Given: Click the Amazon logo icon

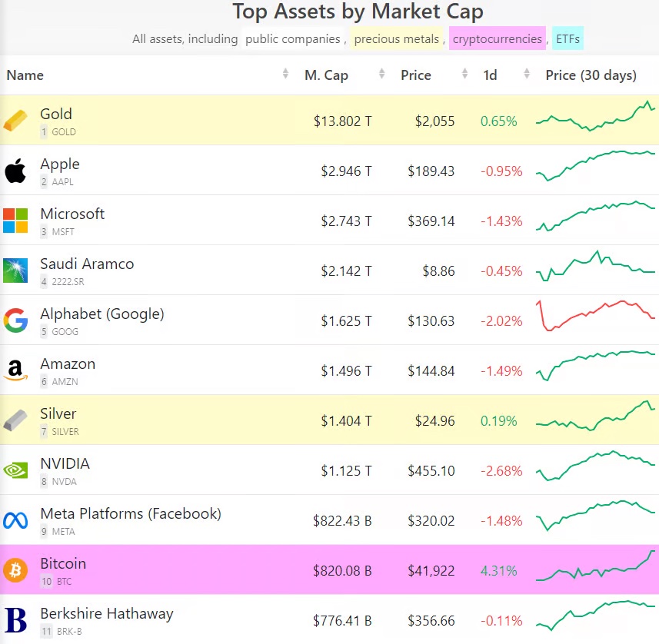Looking at the screenshot, I should (x=15, y=370).
